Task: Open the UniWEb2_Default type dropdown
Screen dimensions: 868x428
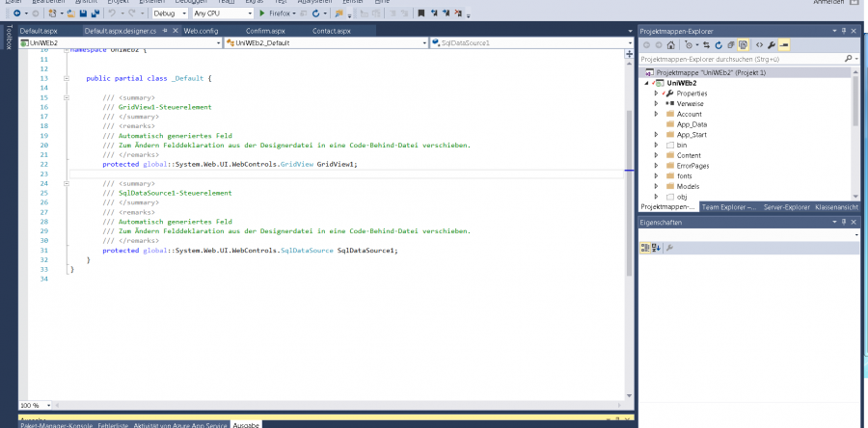Action: (424, 42)
